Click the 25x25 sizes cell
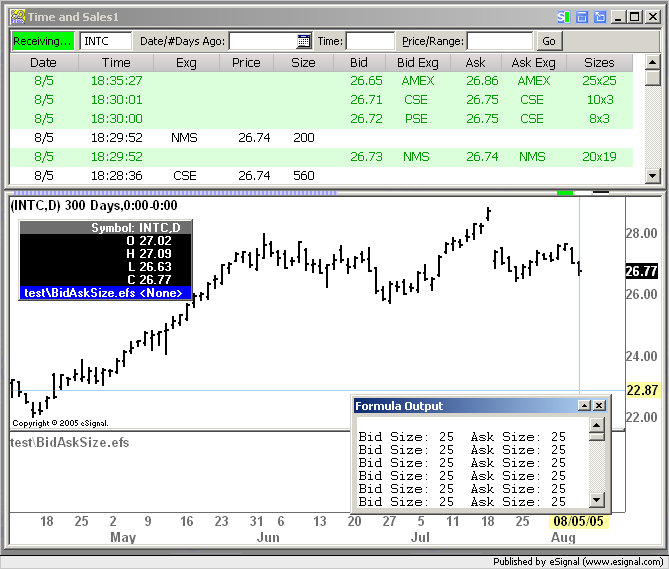669x569 pixels. tap(599, 81)
